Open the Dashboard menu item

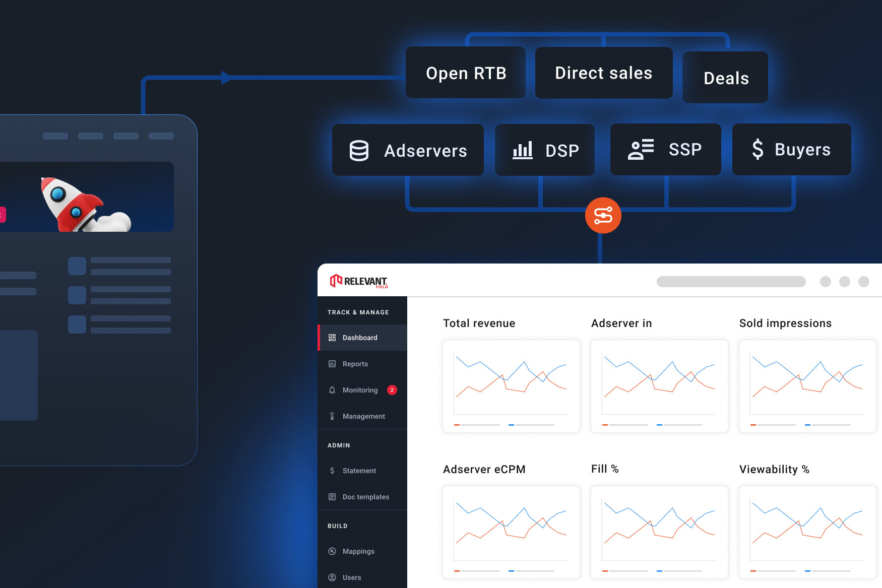point(362,338)
